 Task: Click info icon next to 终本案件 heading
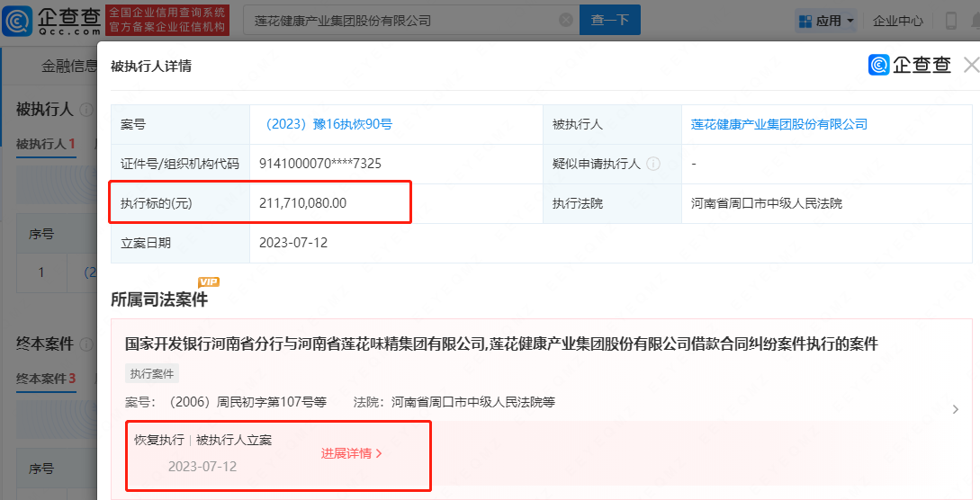[86, 344]
